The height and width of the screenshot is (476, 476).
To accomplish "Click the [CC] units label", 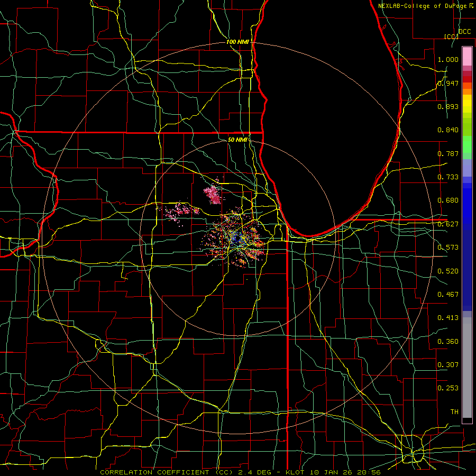I will (451, 36).
